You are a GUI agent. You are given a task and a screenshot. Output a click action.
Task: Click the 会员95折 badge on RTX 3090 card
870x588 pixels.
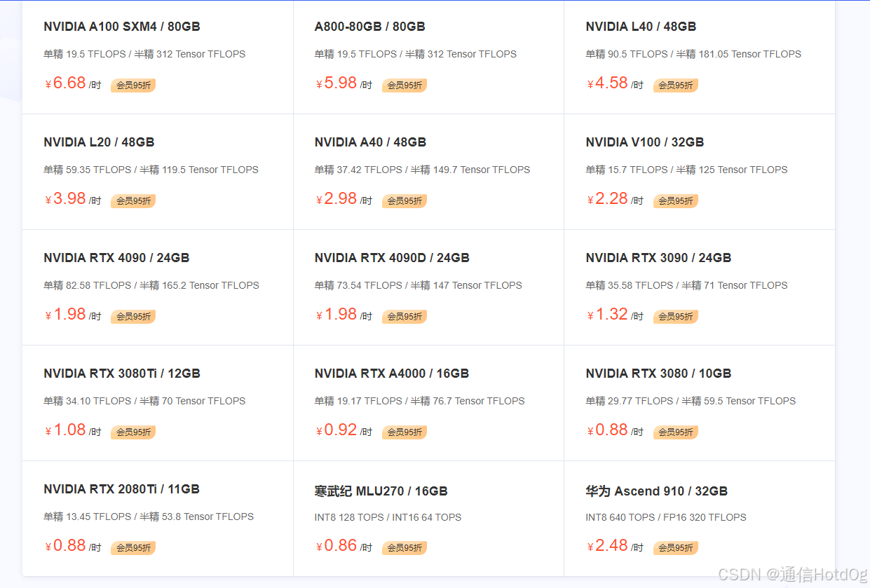(676, 317)
